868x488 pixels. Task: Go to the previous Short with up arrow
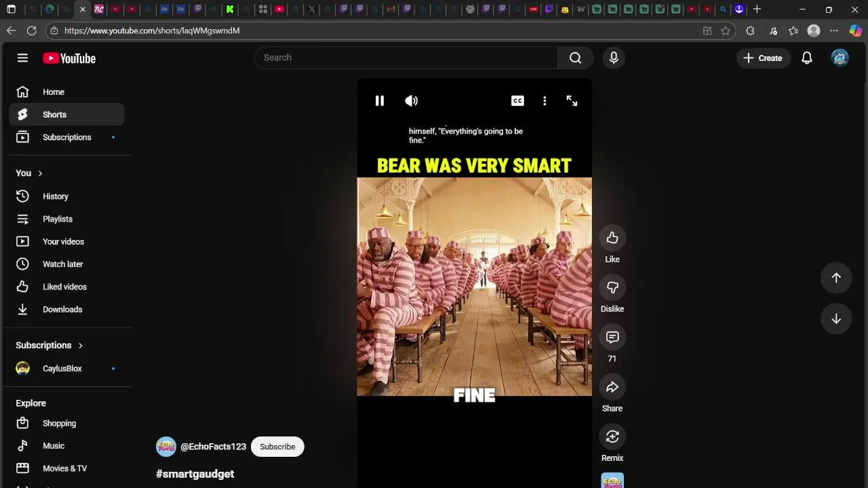point(836,277)
